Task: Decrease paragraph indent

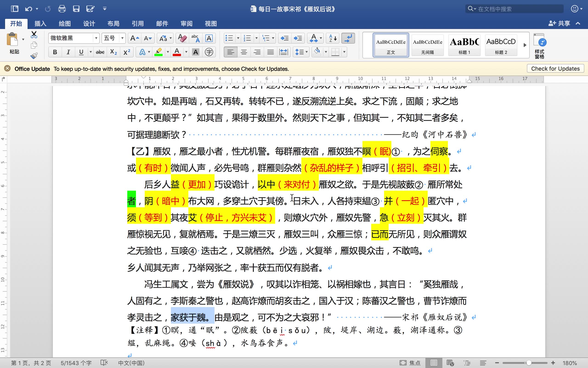Action: pyautogui.click(x=285, y=38)
